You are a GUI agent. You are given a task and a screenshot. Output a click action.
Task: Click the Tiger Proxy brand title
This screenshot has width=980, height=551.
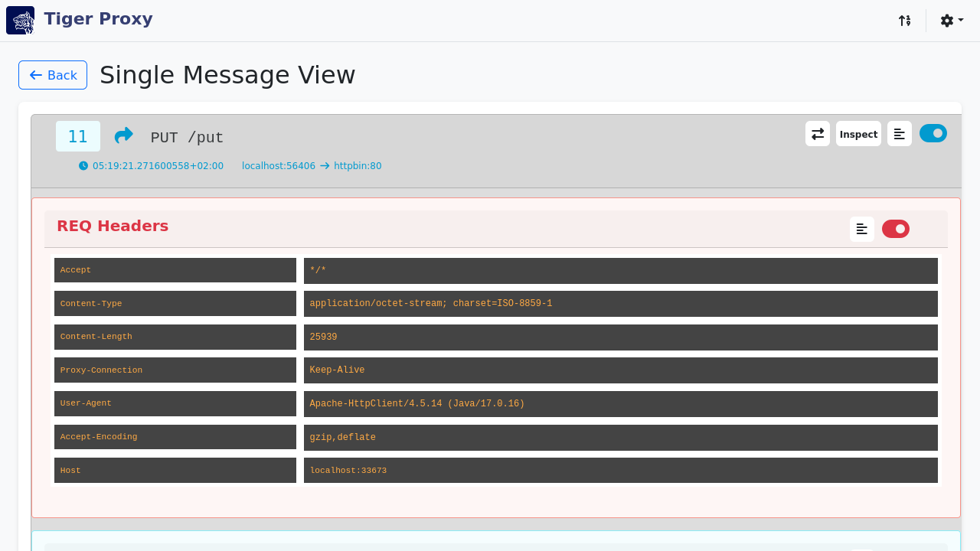pos(98,19)
